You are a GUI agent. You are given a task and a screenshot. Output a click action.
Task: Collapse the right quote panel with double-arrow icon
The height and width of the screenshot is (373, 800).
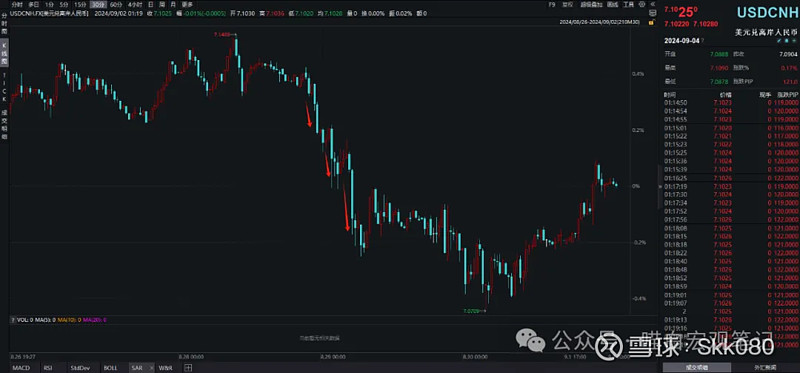coord(653,4)
